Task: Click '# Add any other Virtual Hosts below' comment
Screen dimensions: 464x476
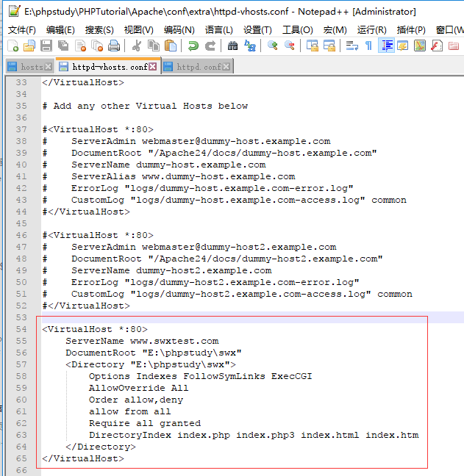Action: [146, 106]
